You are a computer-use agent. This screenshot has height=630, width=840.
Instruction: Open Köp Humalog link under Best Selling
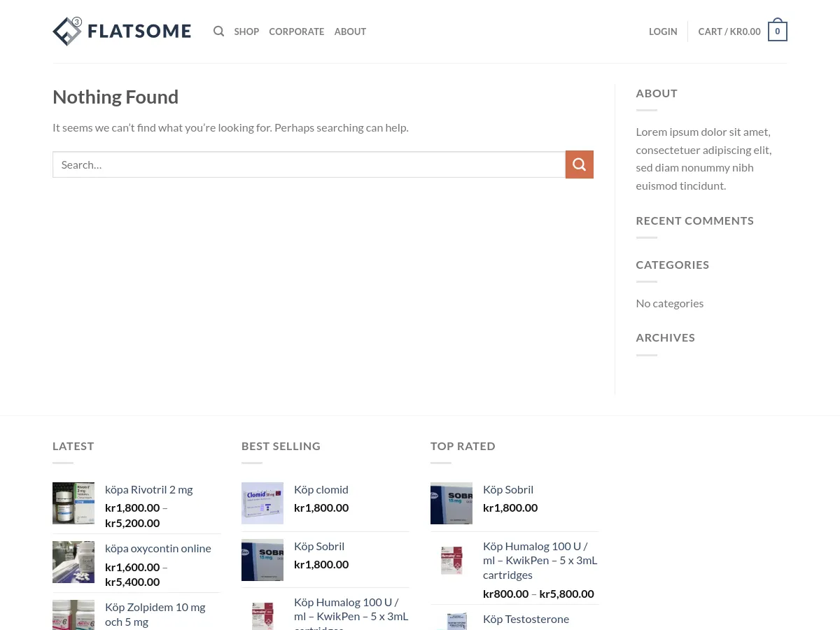point(351,612)
